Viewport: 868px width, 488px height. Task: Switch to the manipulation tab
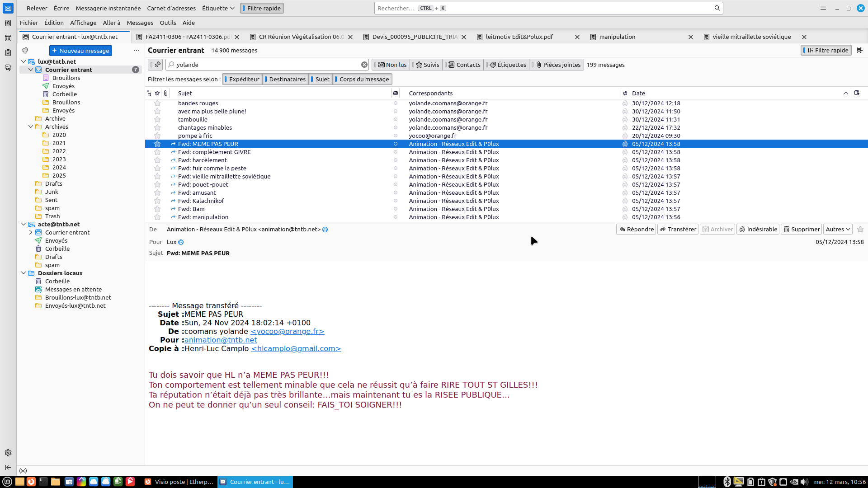pos(617,37)
